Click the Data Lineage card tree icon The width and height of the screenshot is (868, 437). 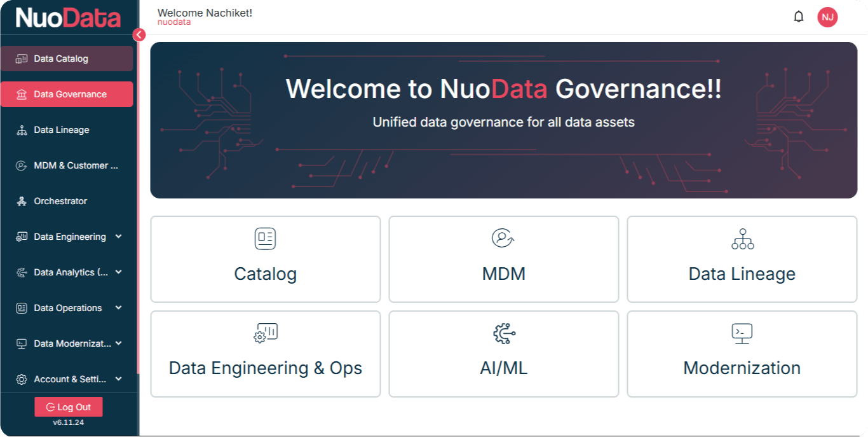[742, 239]
